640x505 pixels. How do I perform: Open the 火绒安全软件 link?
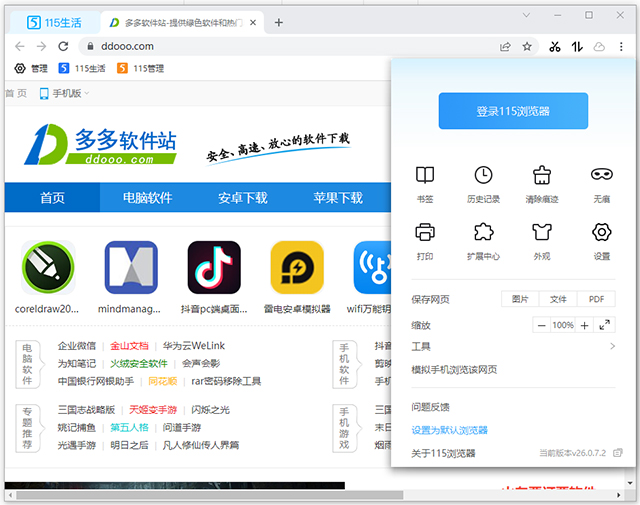pyautogui.click(x=139, y=363)
